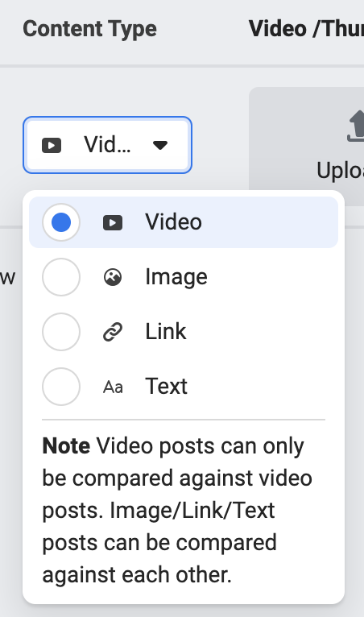This screenshot has width=364, height=617.
Task: Click the chain link icon beside Link
Action: [x=113, y=332]
